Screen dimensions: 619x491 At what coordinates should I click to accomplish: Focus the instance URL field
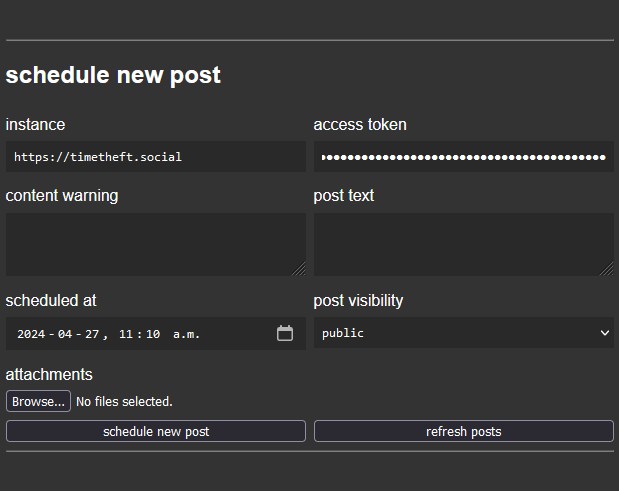pyautogui.click(x=155, y=157)
